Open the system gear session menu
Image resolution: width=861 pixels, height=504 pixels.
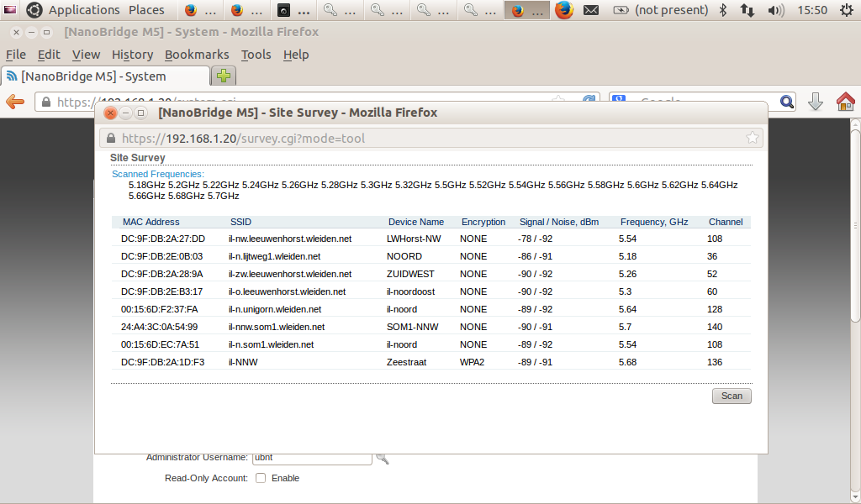pos(847,10)
